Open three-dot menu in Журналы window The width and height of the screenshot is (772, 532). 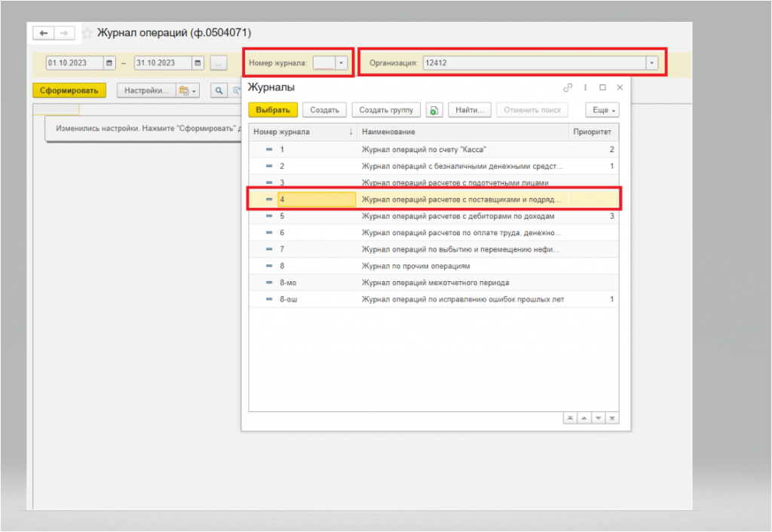[585, 87]
